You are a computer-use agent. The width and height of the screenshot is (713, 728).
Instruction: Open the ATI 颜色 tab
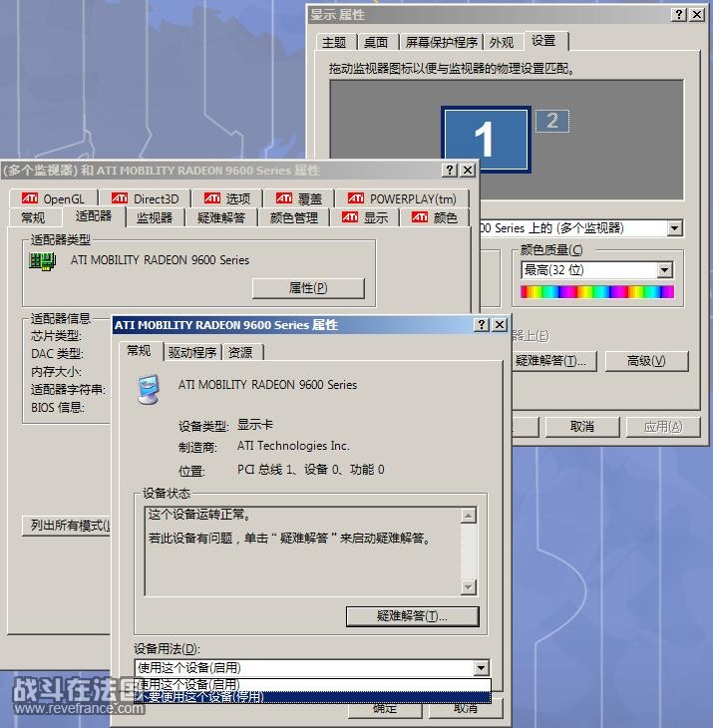tap(435, 217)
